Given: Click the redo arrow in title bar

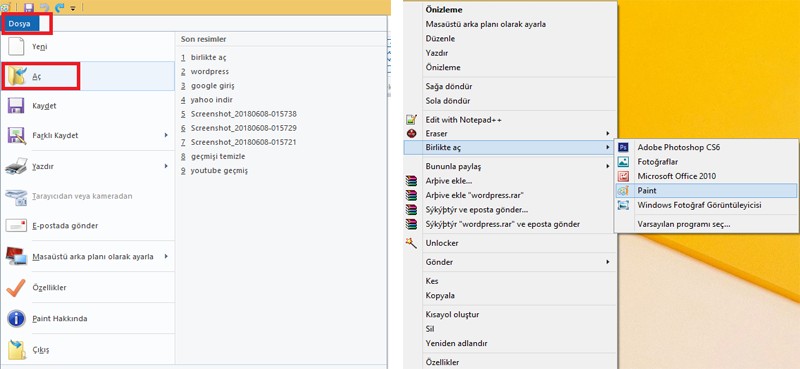Looking at the screenshot, I should [x=59, y=8].
